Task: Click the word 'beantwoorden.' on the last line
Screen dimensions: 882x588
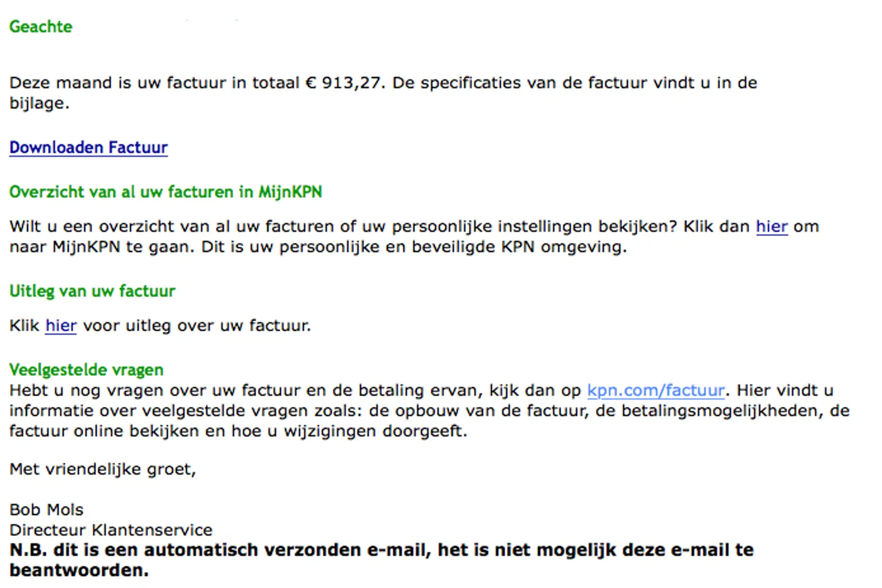Action: 79,570
